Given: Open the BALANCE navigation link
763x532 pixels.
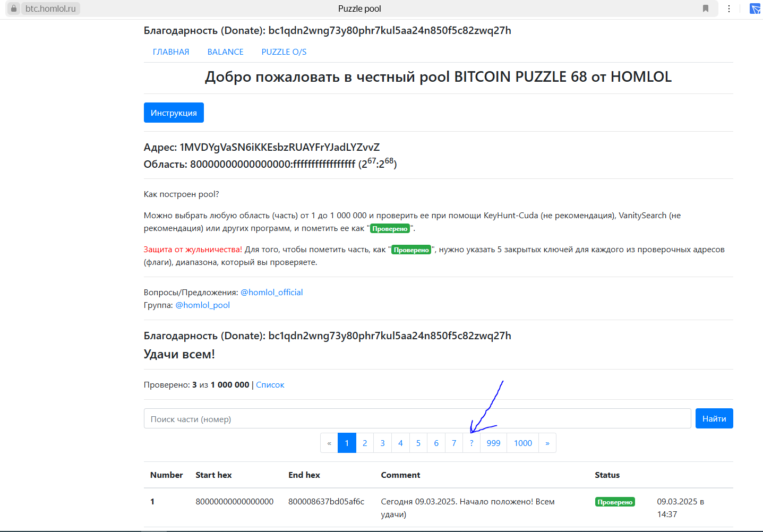Looking at the screenshot, I should (x=226, y=52).
